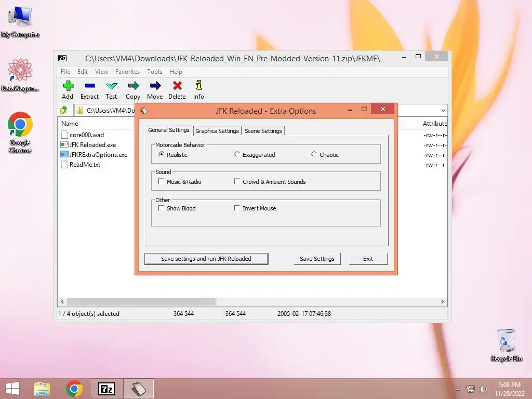Click the Save Settings button
Screen dimensions: 532x399
pyautogui.click(x=317, y=259)
